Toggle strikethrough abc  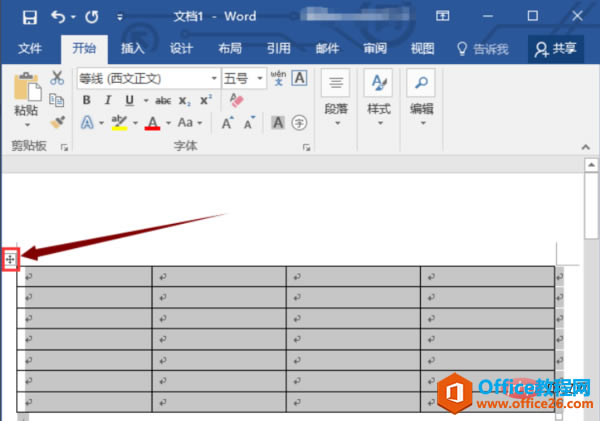(163, 101)
